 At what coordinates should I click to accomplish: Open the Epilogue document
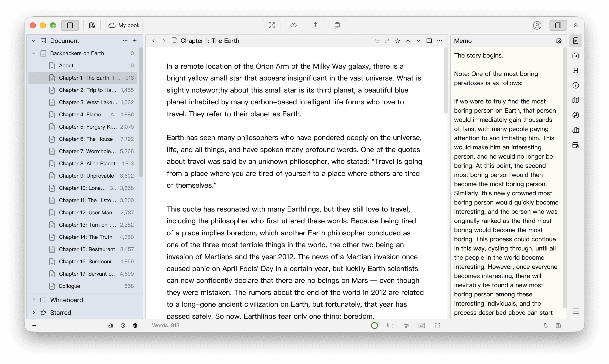(83, 286)
